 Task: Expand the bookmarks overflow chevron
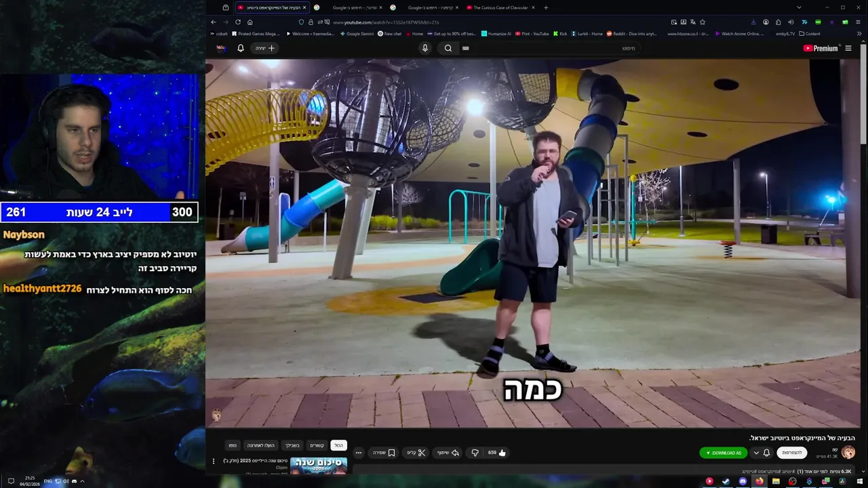[860, 33]
